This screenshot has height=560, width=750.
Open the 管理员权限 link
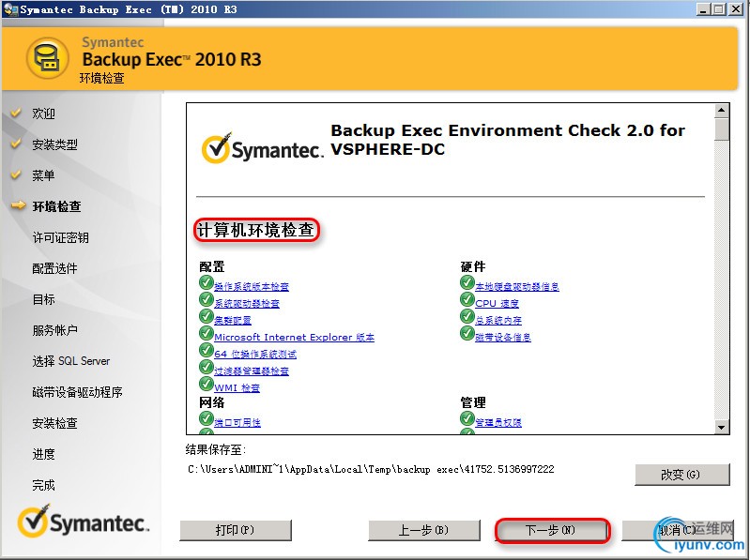(x=498, y=422)
